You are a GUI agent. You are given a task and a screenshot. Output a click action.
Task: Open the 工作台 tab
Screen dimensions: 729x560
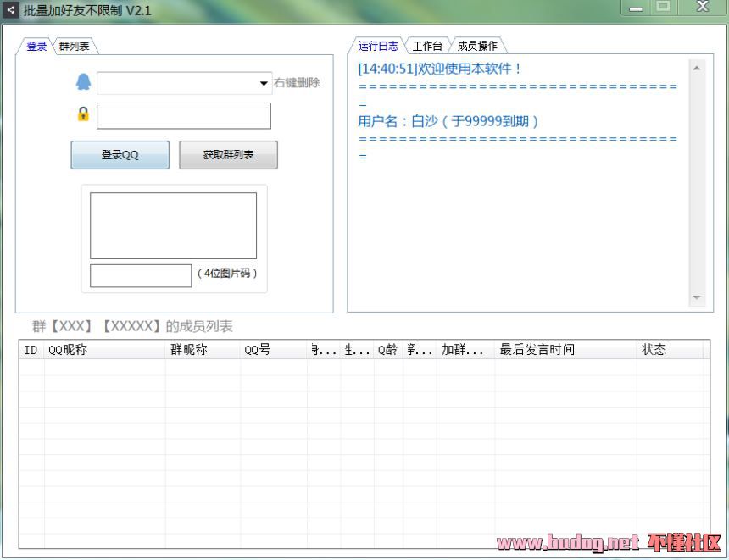tap(427, 47)
